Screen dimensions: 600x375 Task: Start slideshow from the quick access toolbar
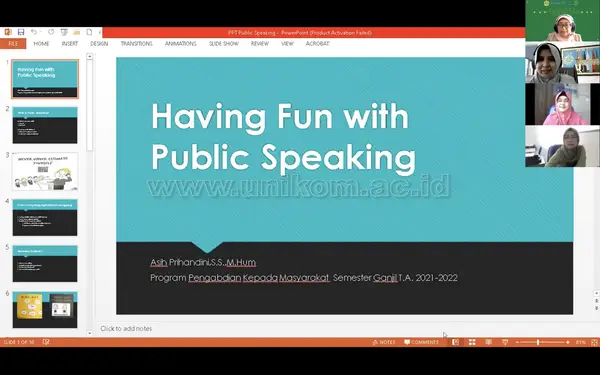tap(64, 32)
